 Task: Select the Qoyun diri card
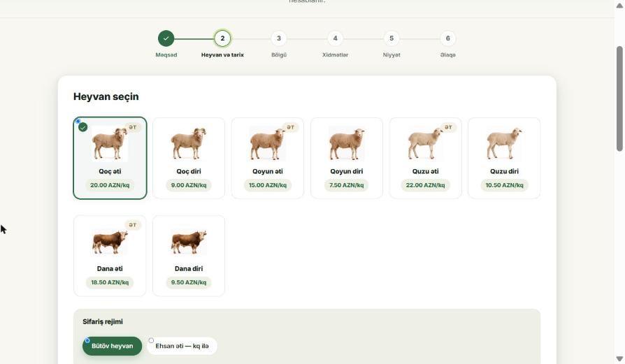[346, 158]
